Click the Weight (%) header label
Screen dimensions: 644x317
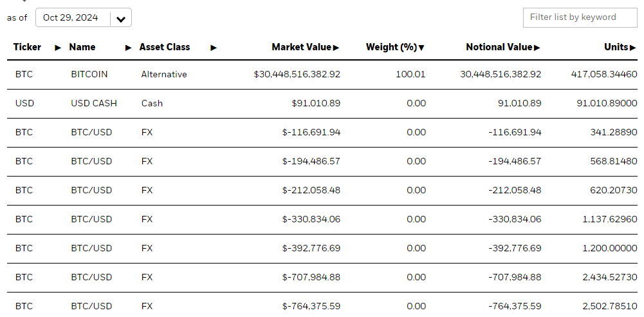[x=391, y=47]
